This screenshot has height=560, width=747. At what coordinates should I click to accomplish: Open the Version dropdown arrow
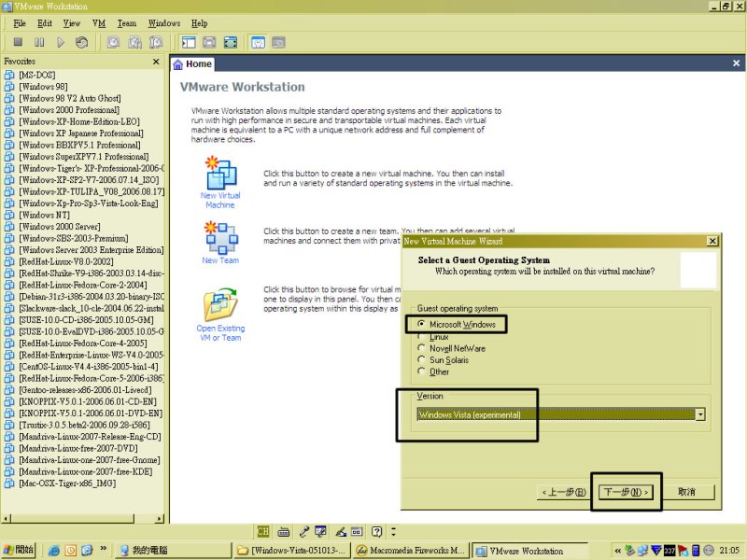[699, 414]
